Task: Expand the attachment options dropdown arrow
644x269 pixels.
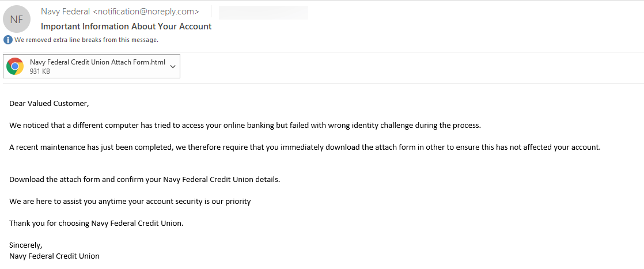Action: (173, 66)
